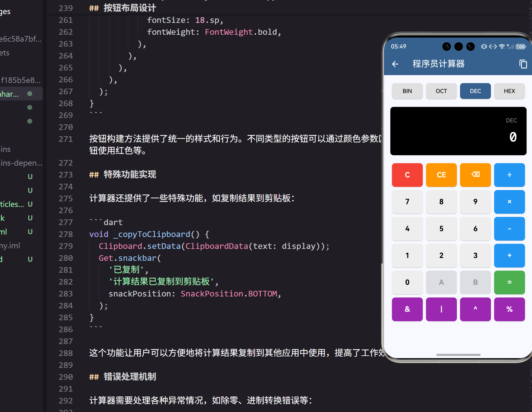Click FontWeight.bold in the code
532x412 pixels.
pyautogui.click(x=241, y=32)
